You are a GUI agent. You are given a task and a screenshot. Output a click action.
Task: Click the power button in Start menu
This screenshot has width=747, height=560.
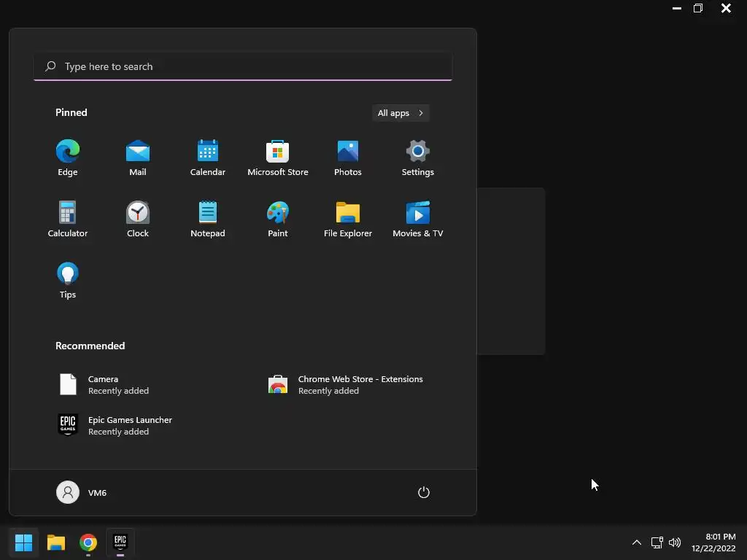tap(424, 492)
